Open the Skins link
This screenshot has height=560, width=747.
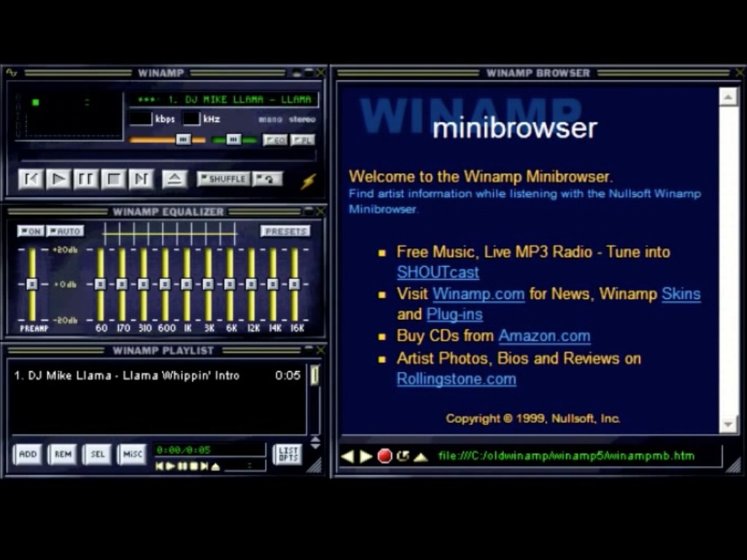pos(681,294)
